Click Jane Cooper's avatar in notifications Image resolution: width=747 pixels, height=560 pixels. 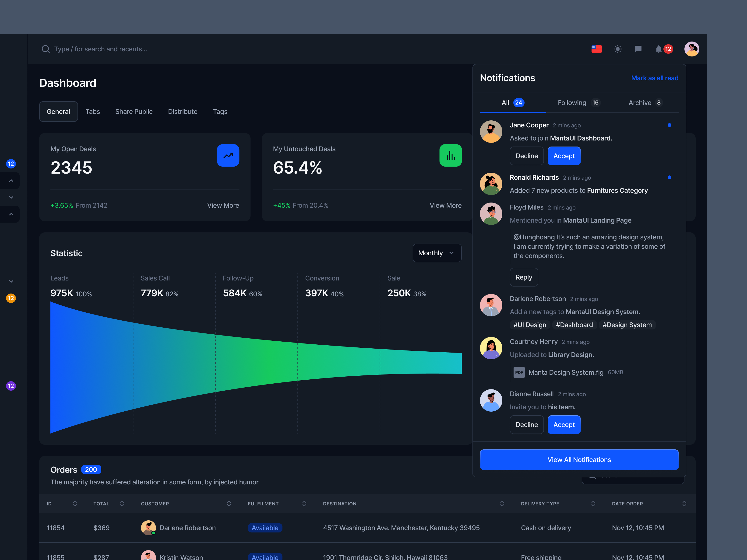(x=491, y=132)
